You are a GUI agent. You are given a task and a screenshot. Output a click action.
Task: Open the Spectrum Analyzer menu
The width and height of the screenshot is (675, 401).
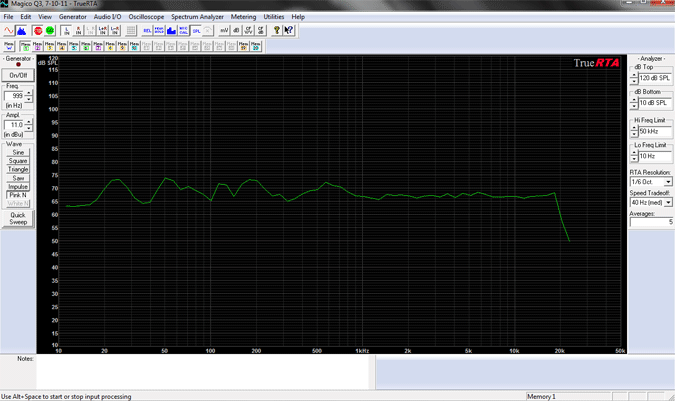pyautogui.click(x=198, y=17)
